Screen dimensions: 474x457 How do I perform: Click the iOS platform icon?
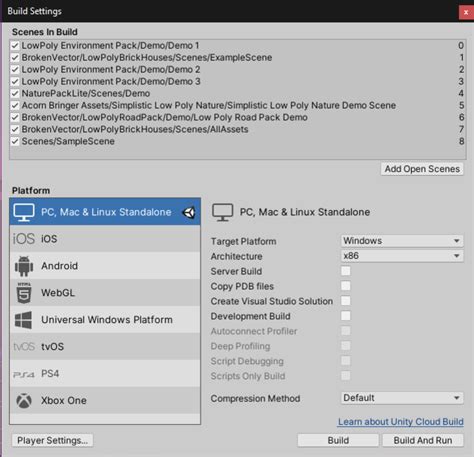(24, 239)
